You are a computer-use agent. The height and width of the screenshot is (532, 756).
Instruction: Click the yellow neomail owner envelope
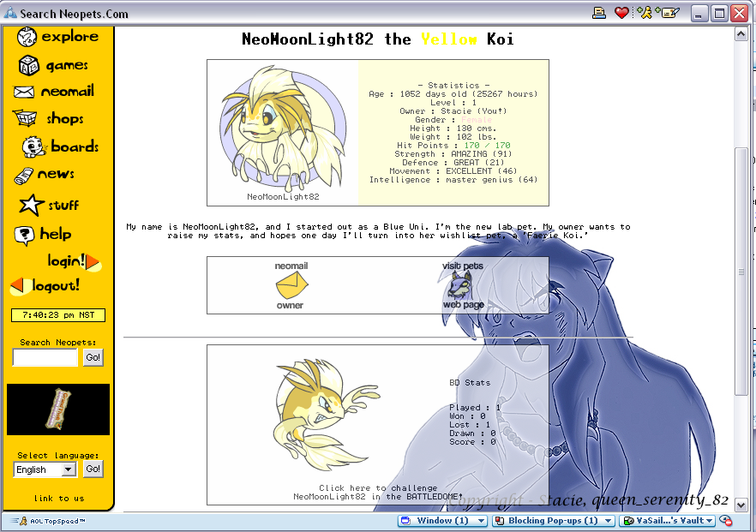291,284
